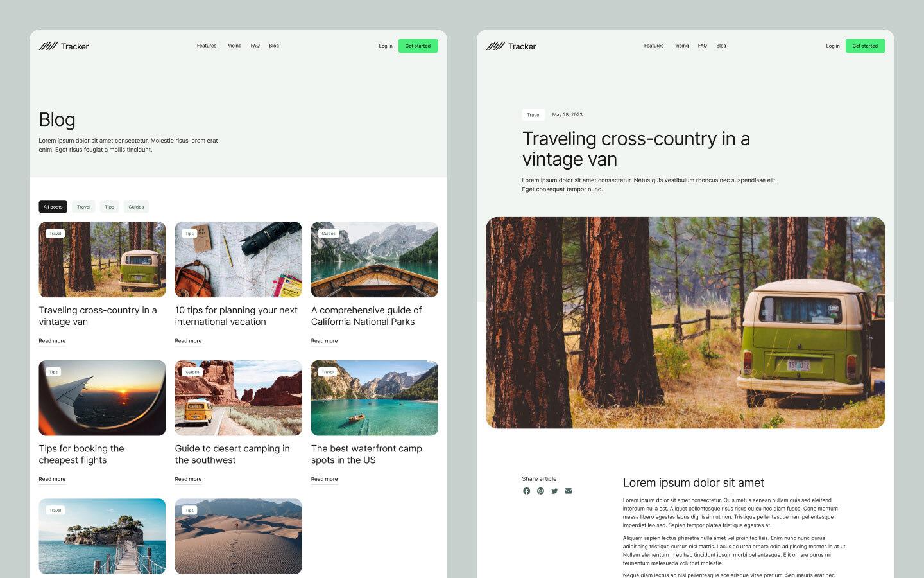This screenshot has width=924, height=578.
Task: Click the vintage van hero image
Action: (686, 323)
